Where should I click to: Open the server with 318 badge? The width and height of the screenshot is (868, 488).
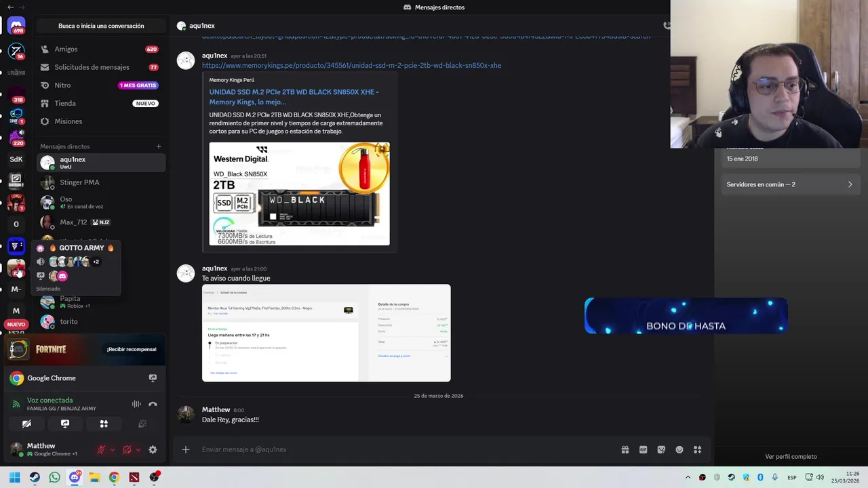pyautogui.click(x=16, y=93)
